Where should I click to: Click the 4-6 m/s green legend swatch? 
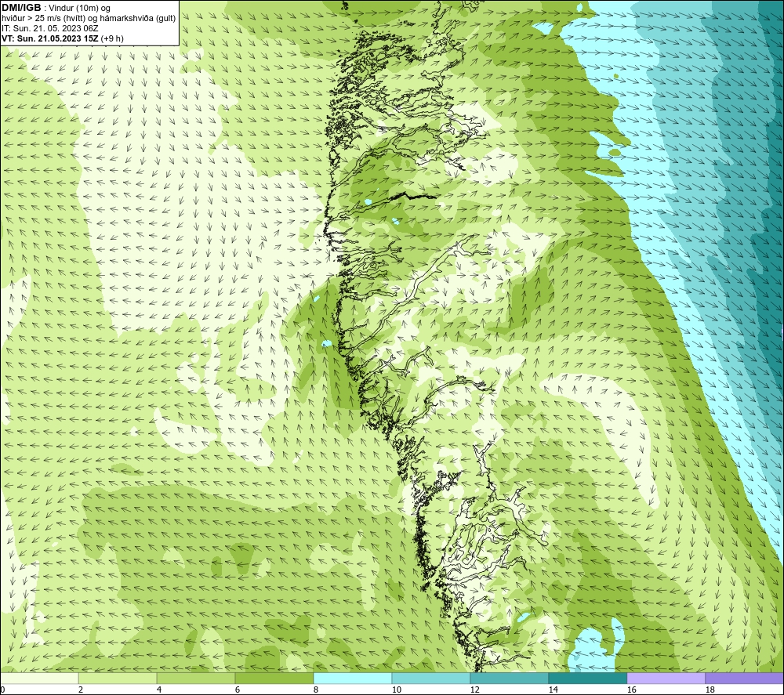(x=196, y=678)
